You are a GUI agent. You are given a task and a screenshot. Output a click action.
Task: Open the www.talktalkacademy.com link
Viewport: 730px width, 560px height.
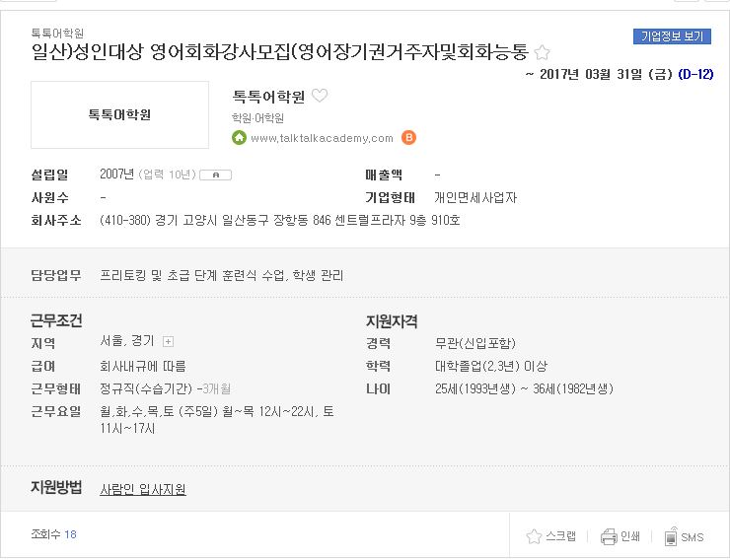click(x=322, y=138)
